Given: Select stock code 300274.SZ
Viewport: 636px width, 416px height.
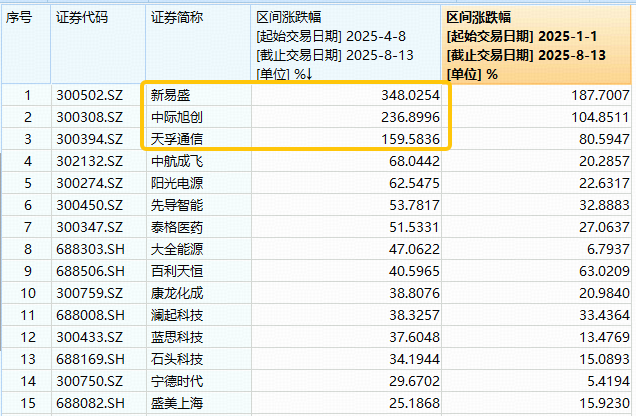Looking at the screenshot, I should pyautogui.click(x=89, y=183).
